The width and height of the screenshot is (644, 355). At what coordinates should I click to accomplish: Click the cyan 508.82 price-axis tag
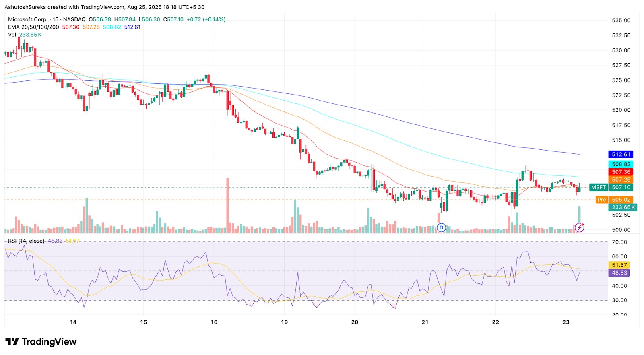click(x=620, y=164)
